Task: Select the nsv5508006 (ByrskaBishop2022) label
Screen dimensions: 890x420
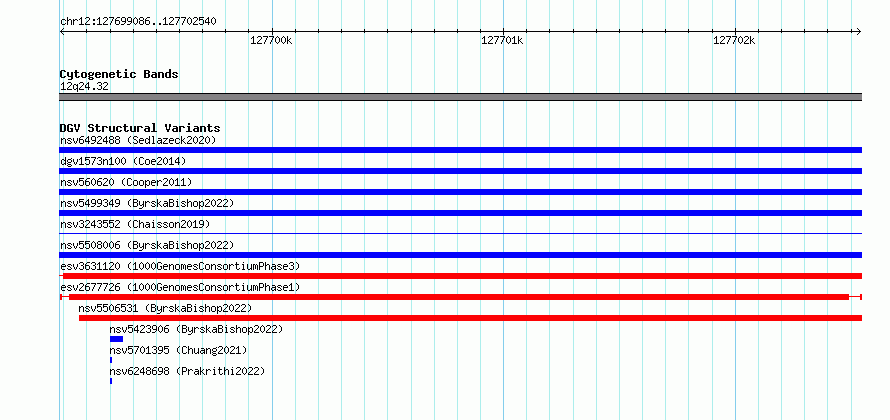Action: (147, 245)
